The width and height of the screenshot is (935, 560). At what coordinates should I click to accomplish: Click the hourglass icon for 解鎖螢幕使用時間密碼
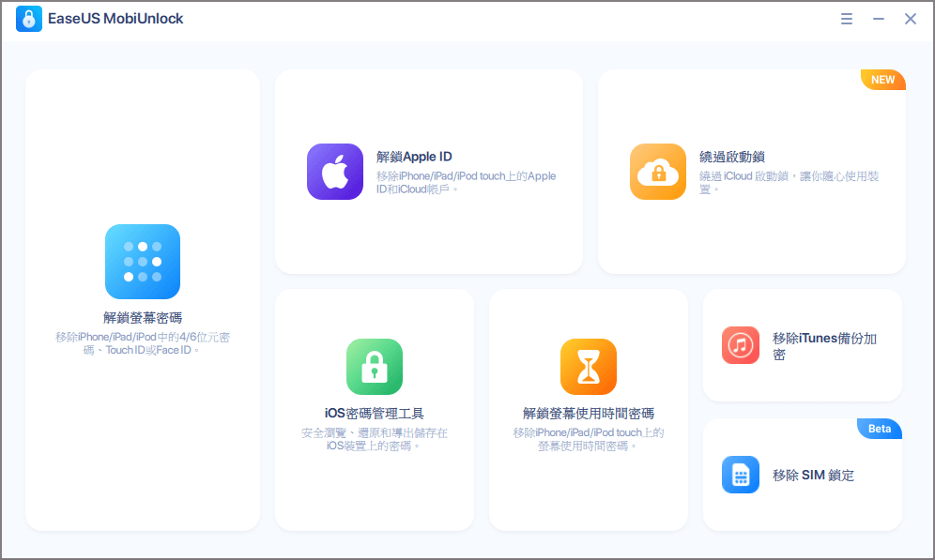[x=588, y=367]
